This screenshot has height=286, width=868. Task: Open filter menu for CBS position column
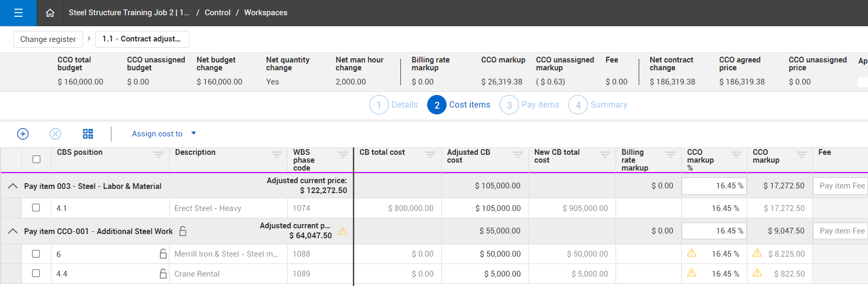click(x=158, y=154)
